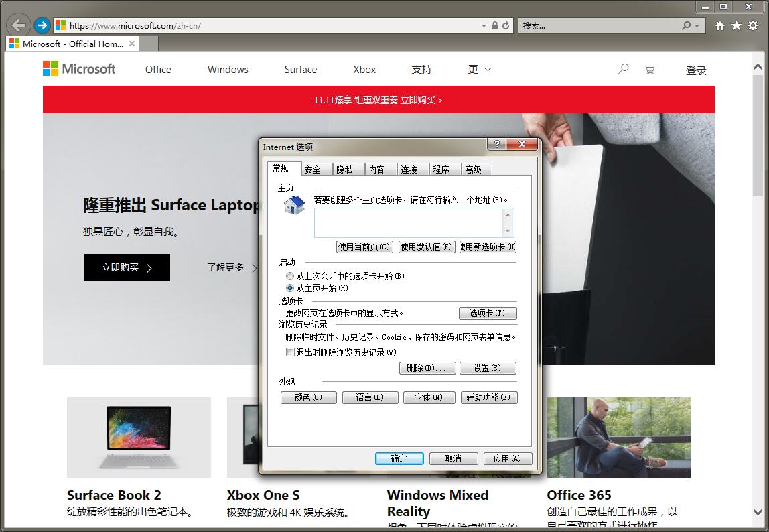Click 立即购买 black button on webpage
Screen dimensions: 769x532
tap(127, 267)
